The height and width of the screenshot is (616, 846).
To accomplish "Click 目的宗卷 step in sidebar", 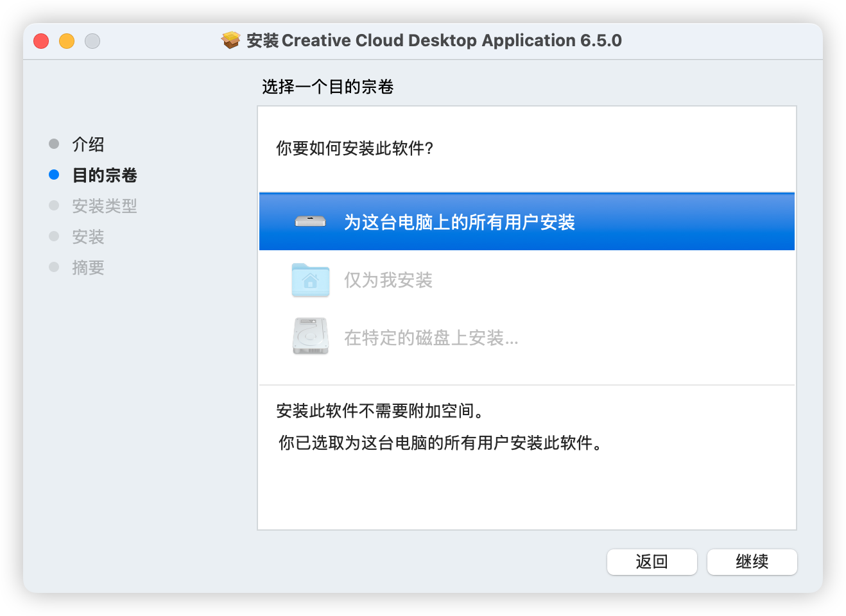I will (105, 175).
